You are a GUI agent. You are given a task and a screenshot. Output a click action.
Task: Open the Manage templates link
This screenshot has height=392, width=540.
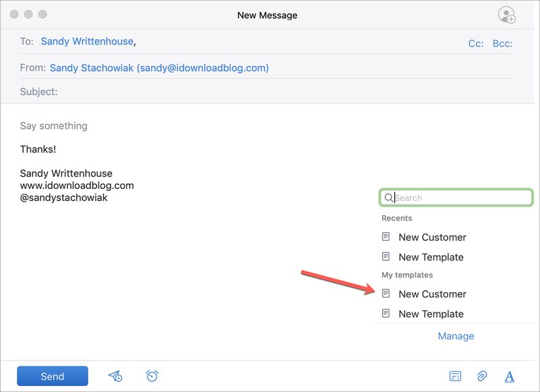[x=456, y=336]
